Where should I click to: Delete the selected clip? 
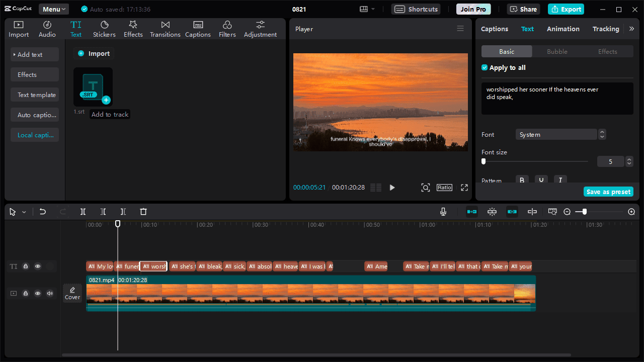143,212
